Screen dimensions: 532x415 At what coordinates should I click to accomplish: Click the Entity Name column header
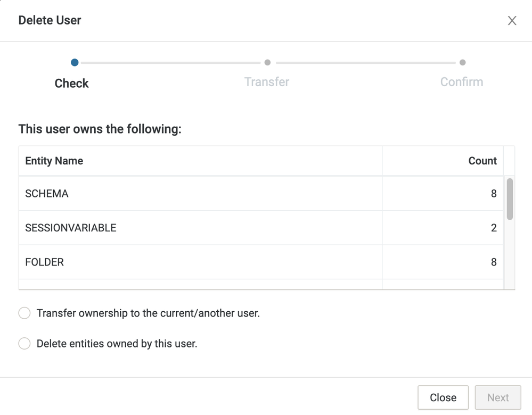coord(54,161)
